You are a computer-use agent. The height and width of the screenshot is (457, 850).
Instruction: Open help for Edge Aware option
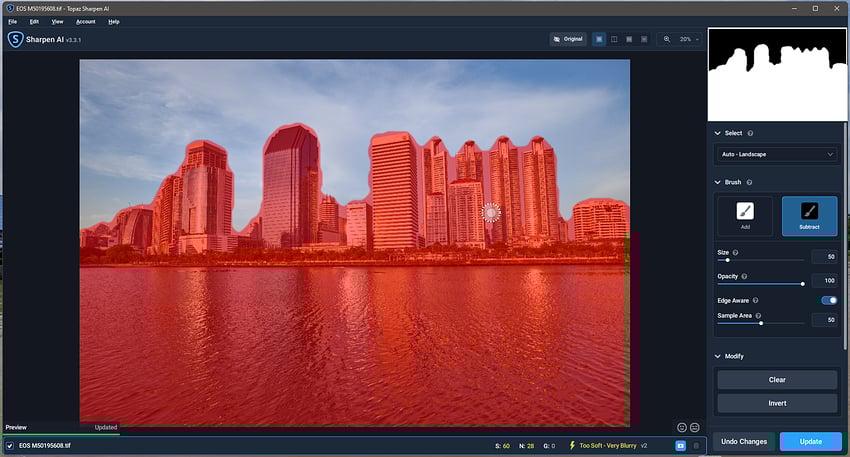point(756,300)
